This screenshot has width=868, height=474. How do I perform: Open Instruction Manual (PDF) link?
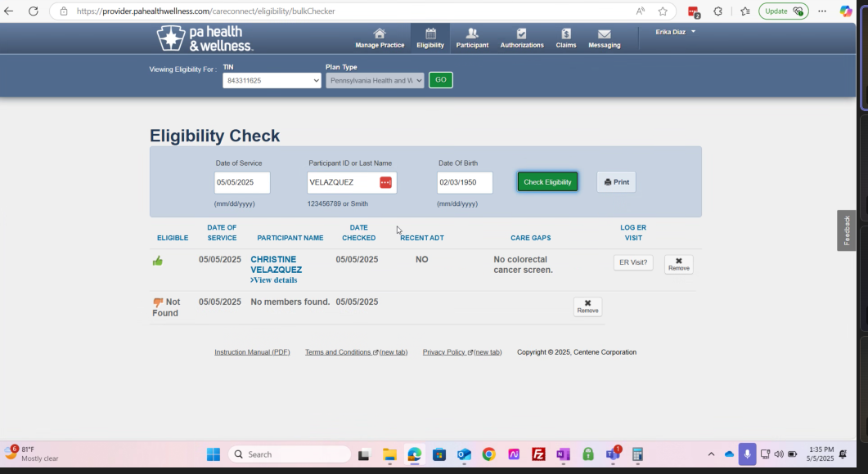coord(252,351)
